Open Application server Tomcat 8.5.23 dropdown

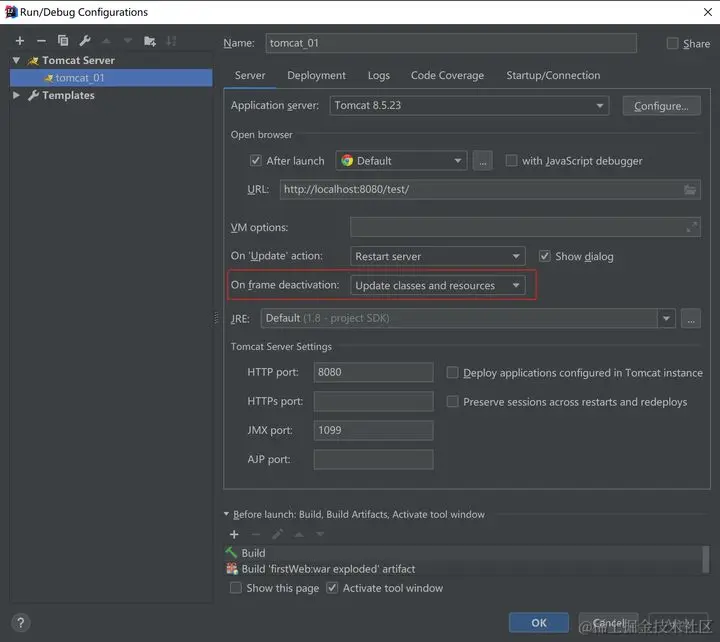click(x=469, y=106)
